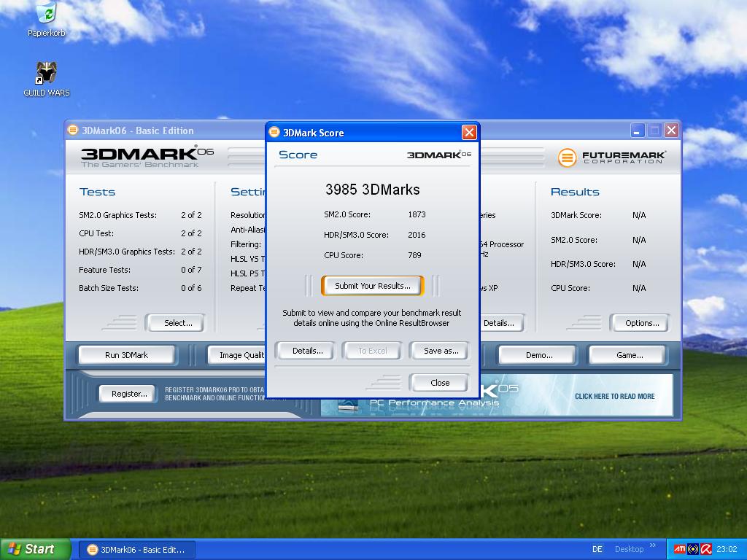Viewport: 747px width, 560px height.
Task: Click the 3DMark06 Gamers' Benchmark logo
Action: (147, 157)
